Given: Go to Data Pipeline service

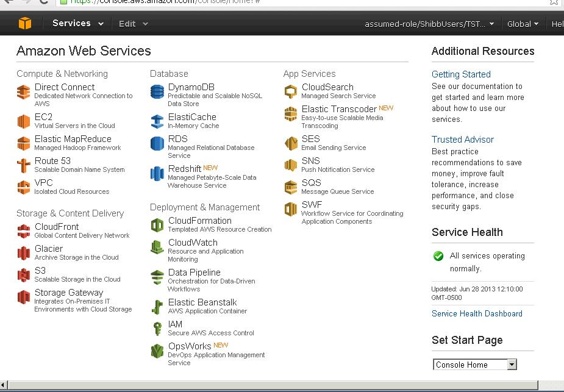Looking at the screenshot, I should [x=195, y=273].
